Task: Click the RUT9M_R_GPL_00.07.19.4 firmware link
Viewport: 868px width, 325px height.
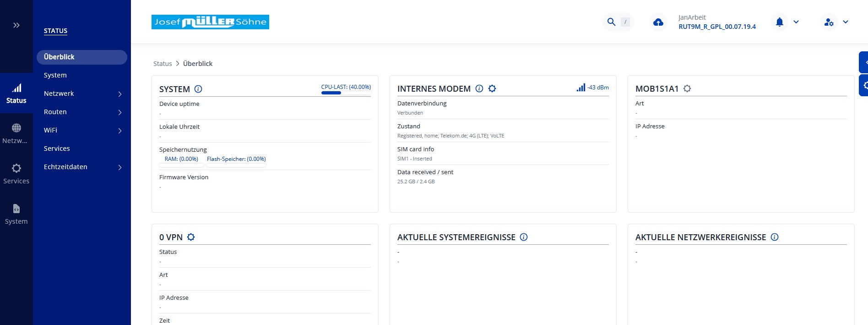Action: pos(717,27)
